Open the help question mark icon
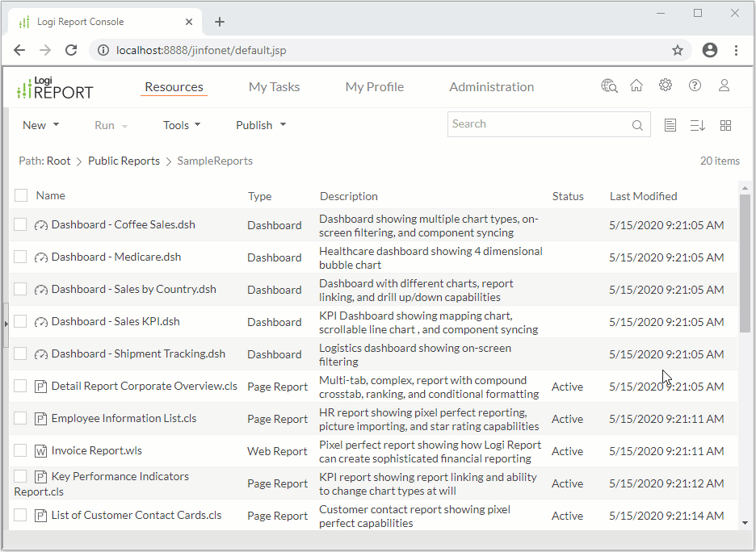The image size is (756, 552). coord(695,86)
